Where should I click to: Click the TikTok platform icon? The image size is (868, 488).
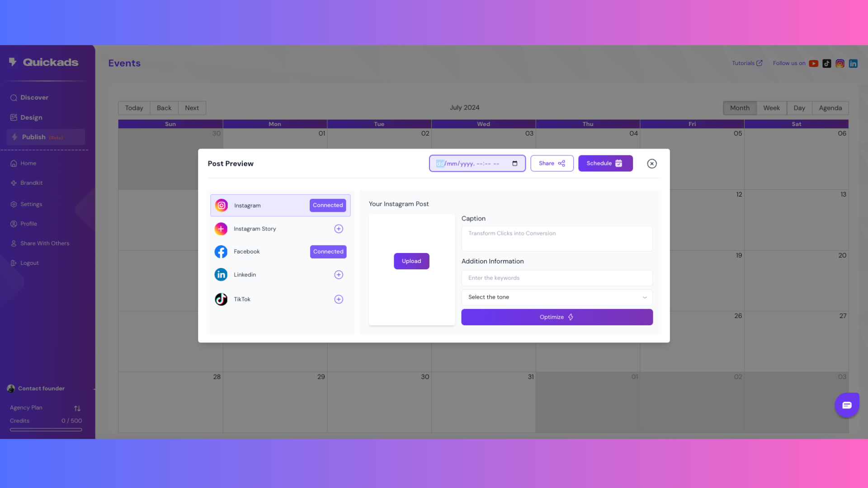(221, 299)
